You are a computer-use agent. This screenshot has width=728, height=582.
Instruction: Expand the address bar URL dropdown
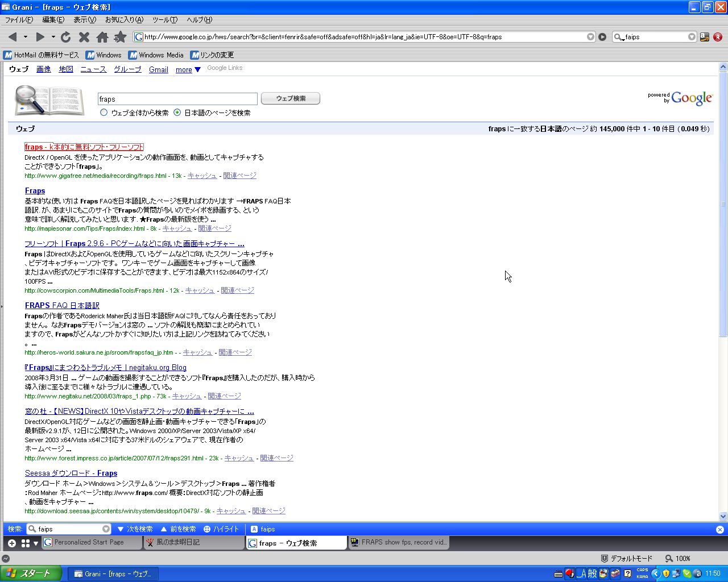coord(590,37)
